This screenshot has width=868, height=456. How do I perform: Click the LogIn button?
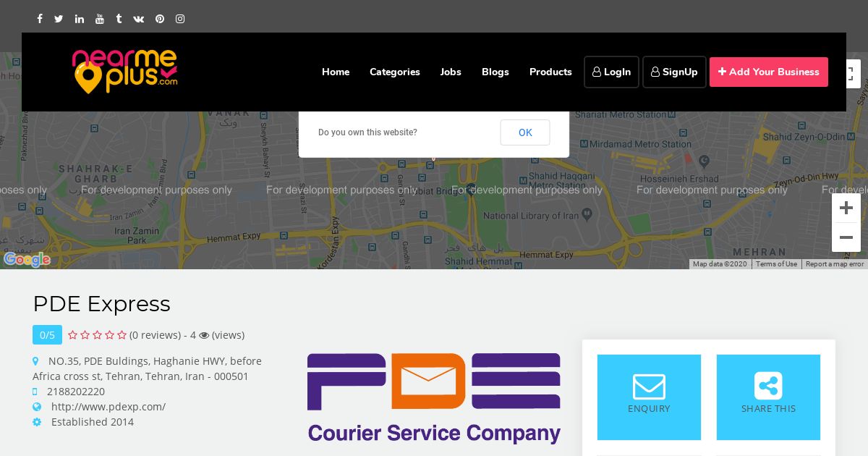point(611,72)
